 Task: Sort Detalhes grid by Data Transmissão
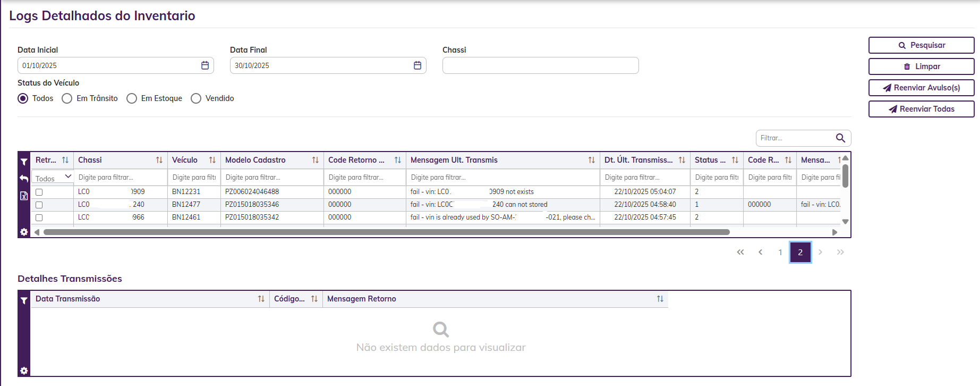point(261,299)
